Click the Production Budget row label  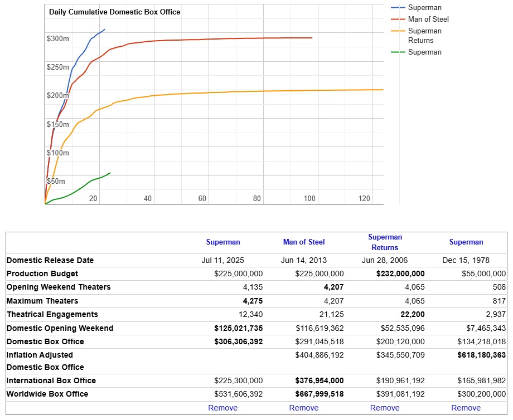[x=42, y=274]
